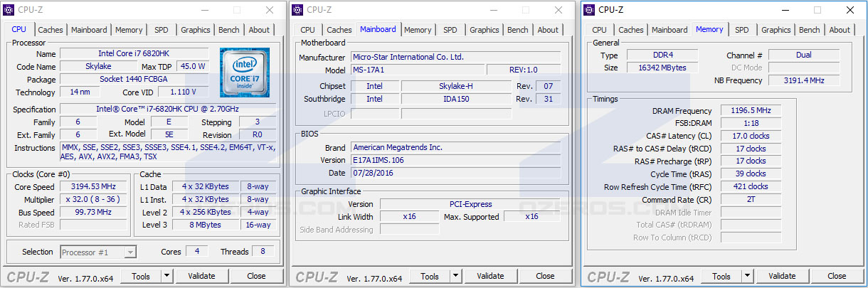Click Close button in left CPU-Z window

click(256, 276)
